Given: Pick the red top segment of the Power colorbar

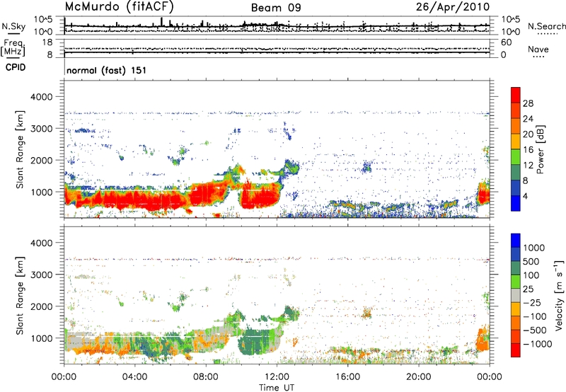Looking at the screenshot, I should (x=516, y=95).
